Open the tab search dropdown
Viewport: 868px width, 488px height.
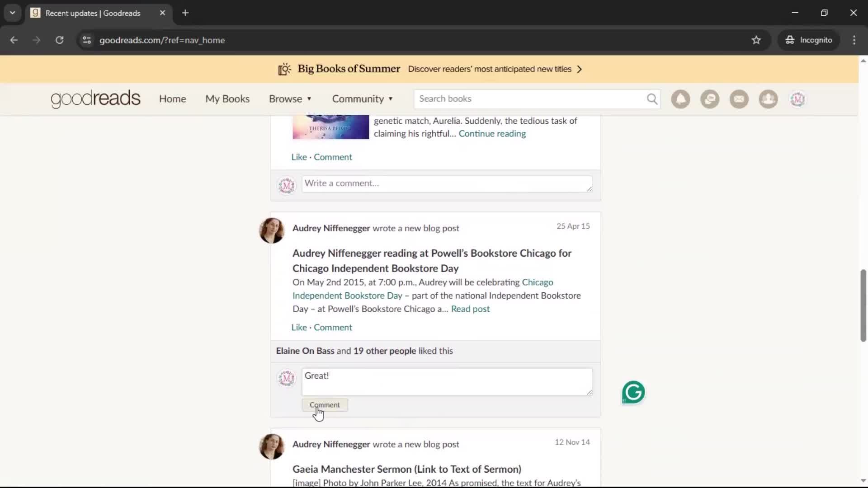tap(12, 13)
